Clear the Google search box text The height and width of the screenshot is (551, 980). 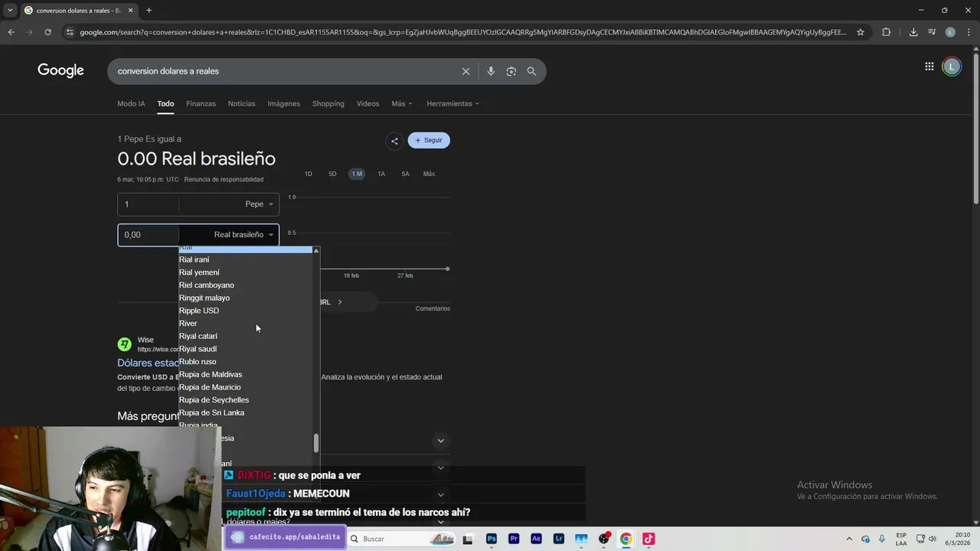465,71
